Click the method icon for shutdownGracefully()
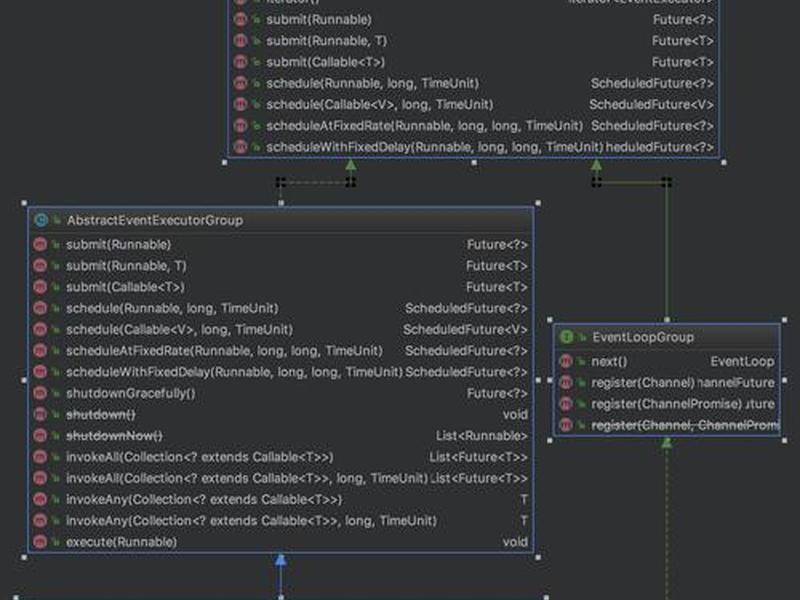 click(40, 393)
